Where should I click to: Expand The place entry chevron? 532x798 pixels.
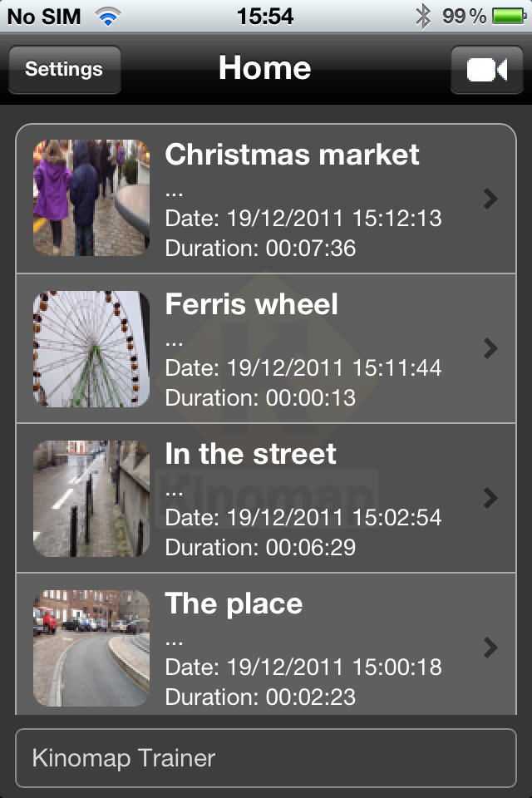click(490, 647)
